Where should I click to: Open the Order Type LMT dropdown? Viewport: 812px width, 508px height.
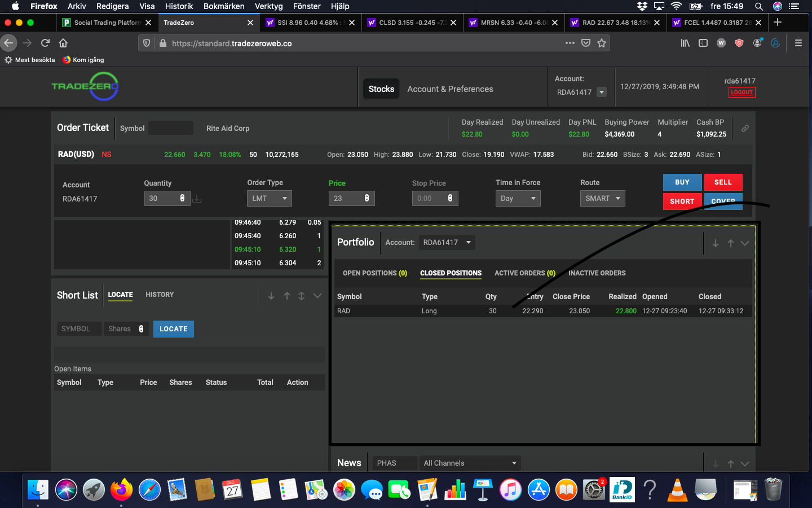(269, 199)
